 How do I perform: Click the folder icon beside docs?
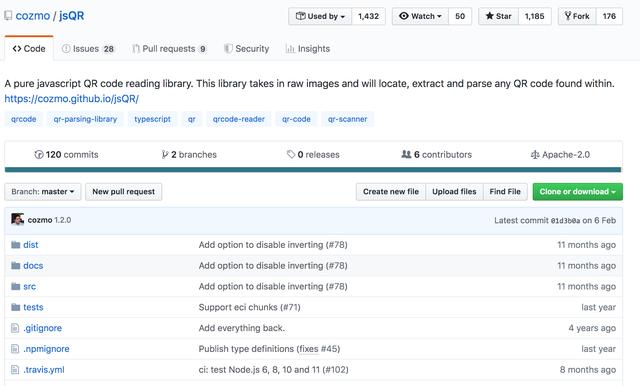pyautogui.click(x=16, y=266)
